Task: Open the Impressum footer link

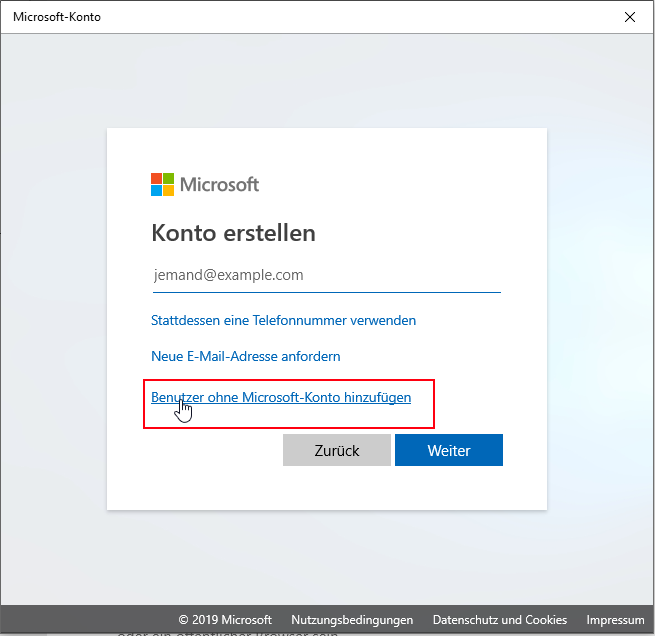Action: pyautogui.click(x=615, y=620)
